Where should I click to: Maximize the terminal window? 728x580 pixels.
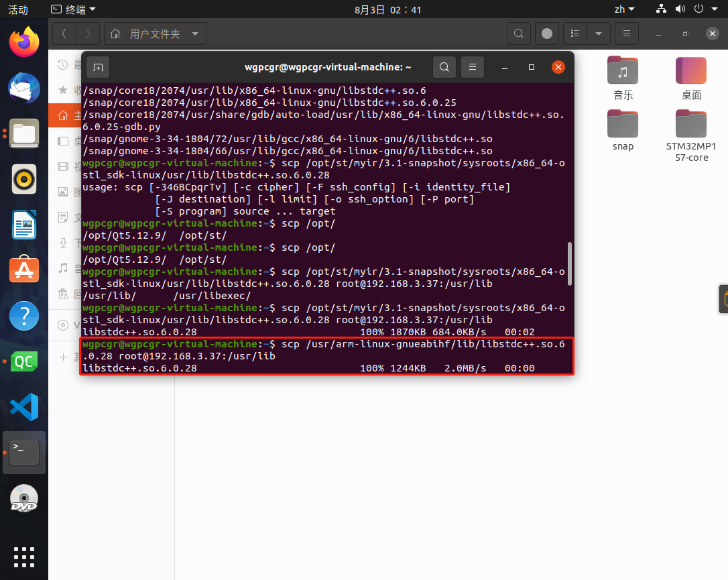tap(532, 67)
